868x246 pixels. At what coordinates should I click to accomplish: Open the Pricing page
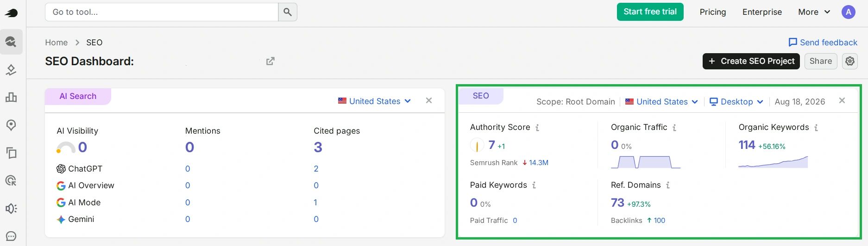(713, 12)
